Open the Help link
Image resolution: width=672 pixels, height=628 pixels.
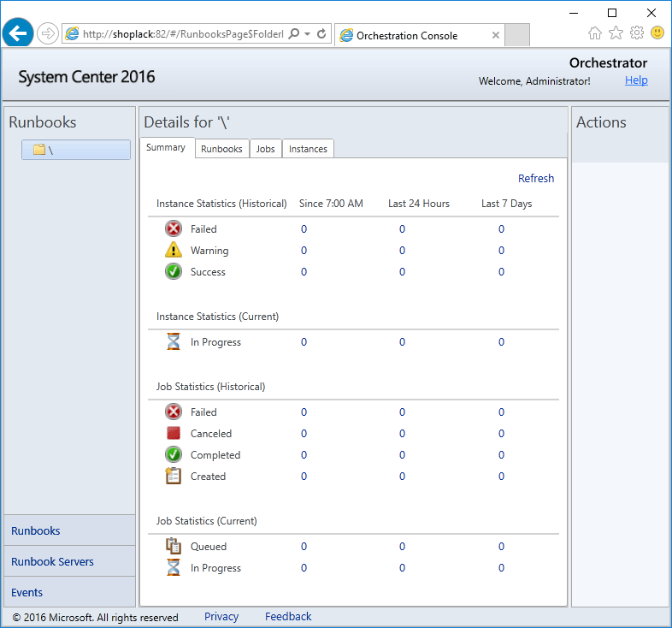pos(636,80)
